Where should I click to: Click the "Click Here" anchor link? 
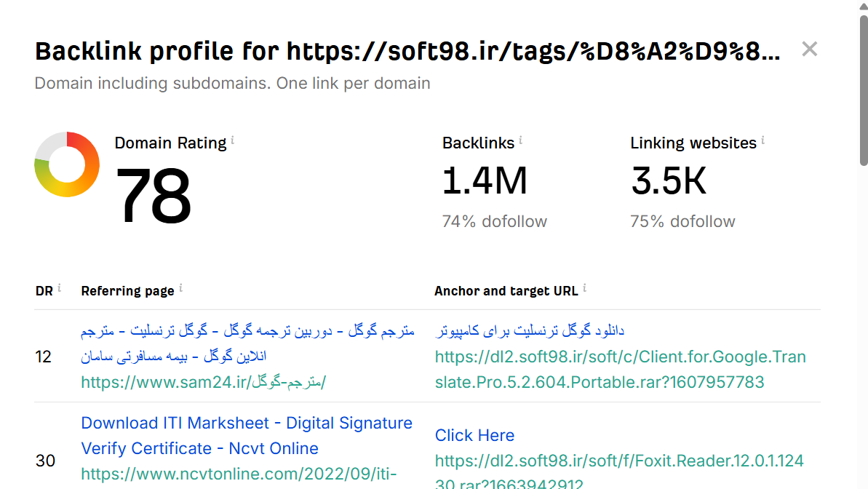pos(474,435)
